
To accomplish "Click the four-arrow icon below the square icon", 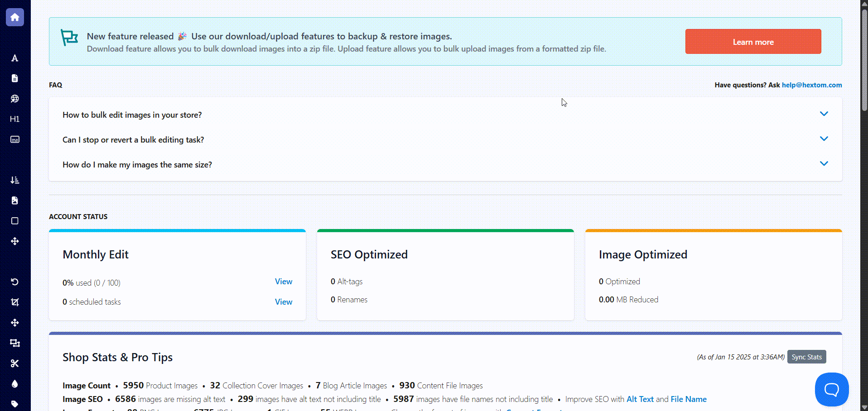I will [15, 241].
